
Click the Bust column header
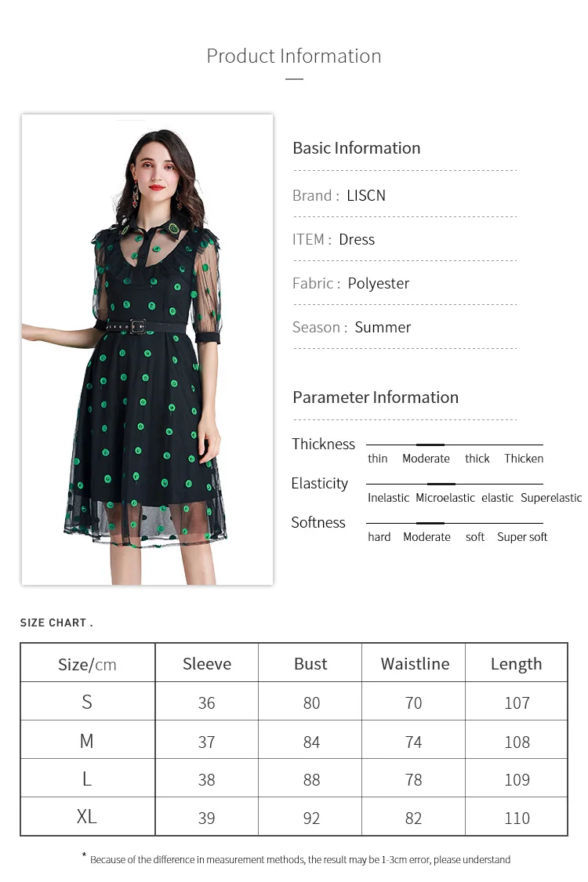[x=310, y=663]
